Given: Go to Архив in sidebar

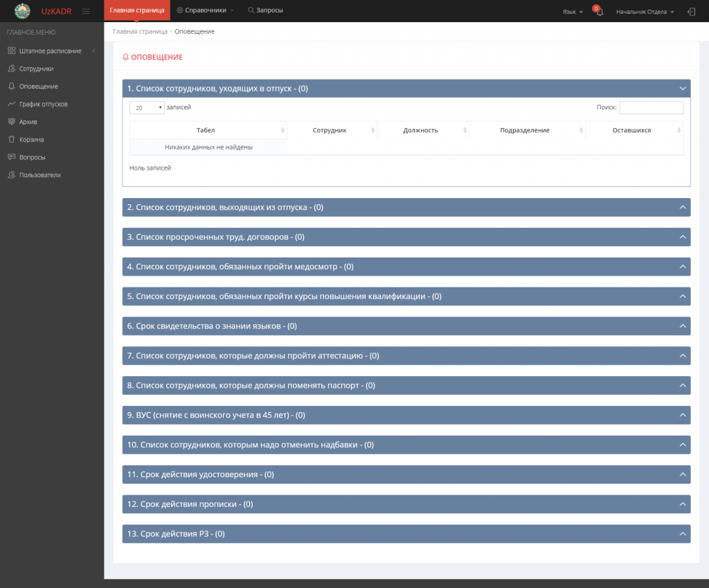Looking at the screenshot, I should (x=28, y=122).
